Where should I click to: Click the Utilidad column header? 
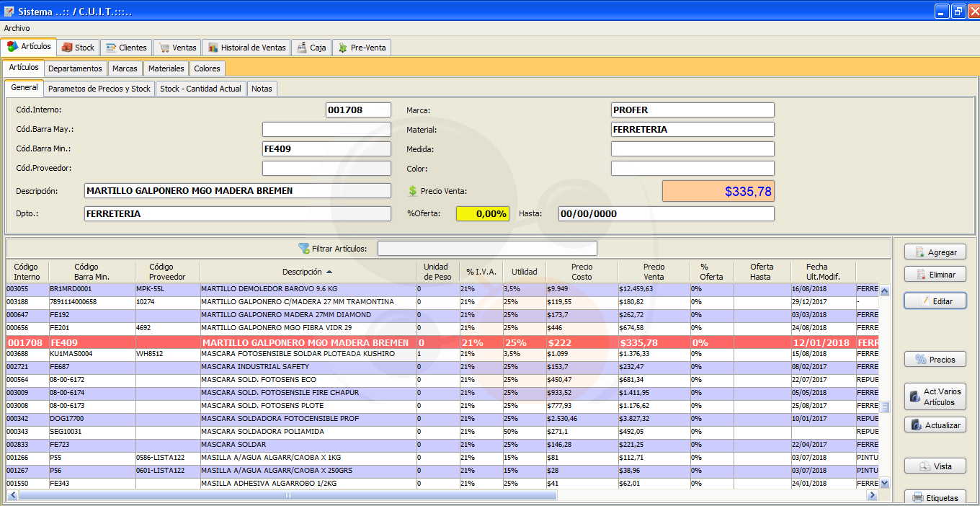point(524,272)
